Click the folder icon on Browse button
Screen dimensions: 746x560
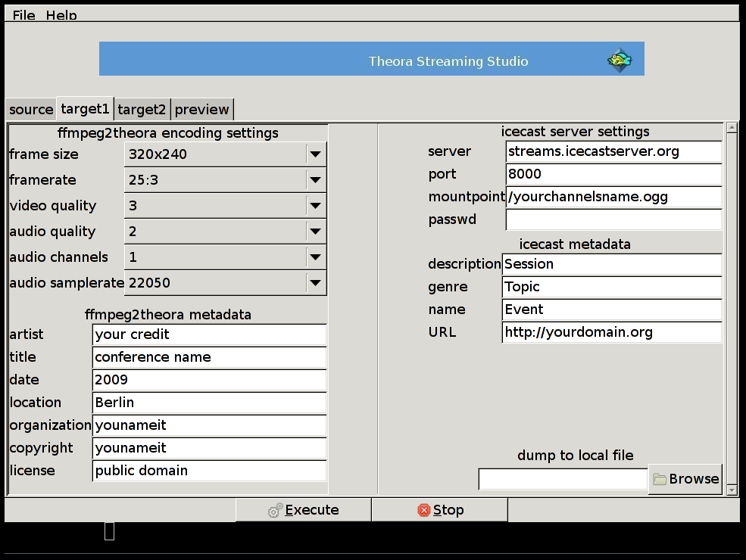click(660, 479)
